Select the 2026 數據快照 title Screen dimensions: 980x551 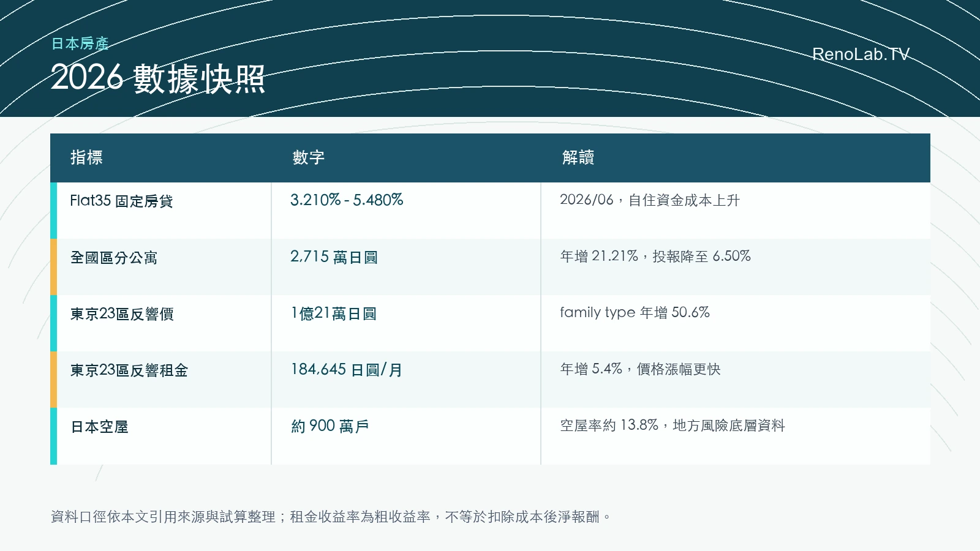pyautogui.click(x=158, y=78)
